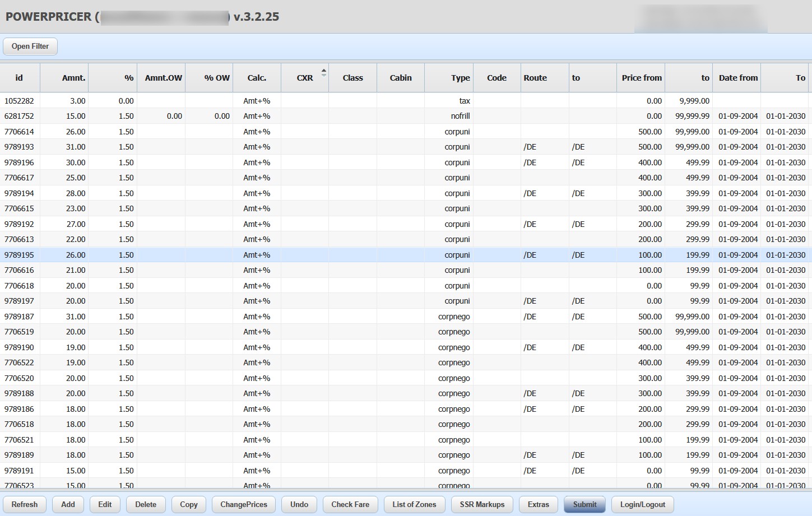
Task: Sort by % OW column header
Action: 209,78
